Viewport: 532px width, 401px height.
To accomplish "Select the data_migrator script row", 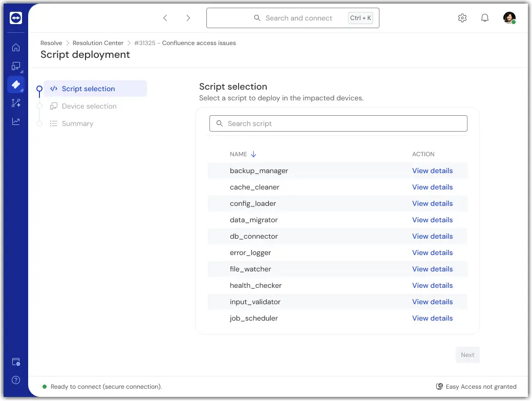I will click(337, 220).
